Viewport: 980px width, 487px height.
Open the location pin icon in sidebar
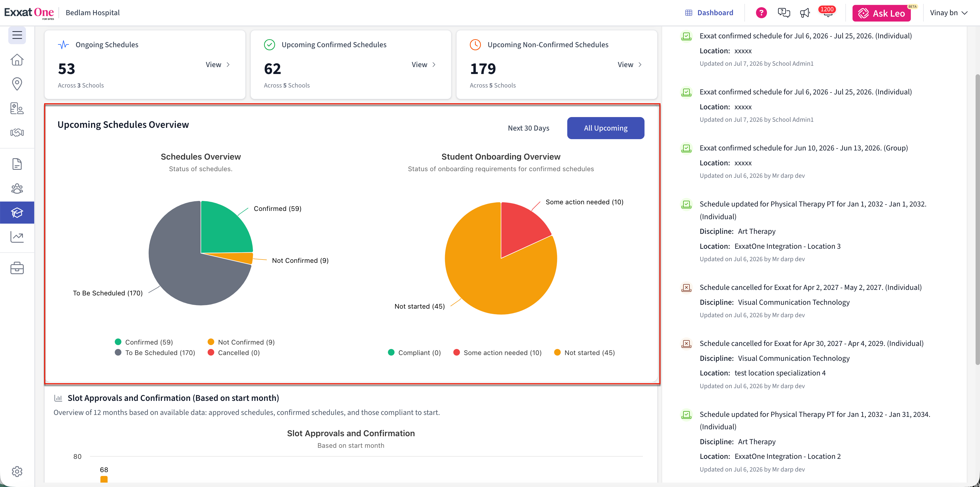(17, 84)
